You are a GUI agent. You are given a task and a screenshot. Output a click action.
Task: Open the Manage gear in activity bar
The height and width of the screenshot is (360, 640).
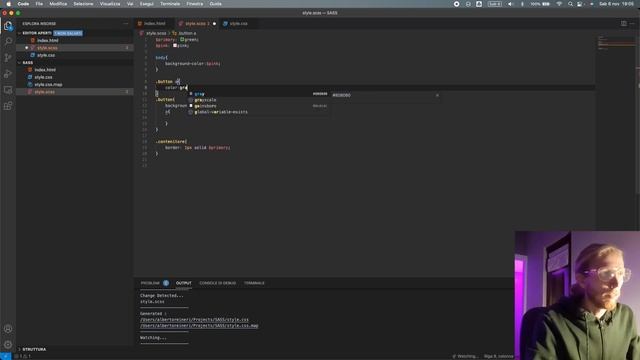[8, 345]
